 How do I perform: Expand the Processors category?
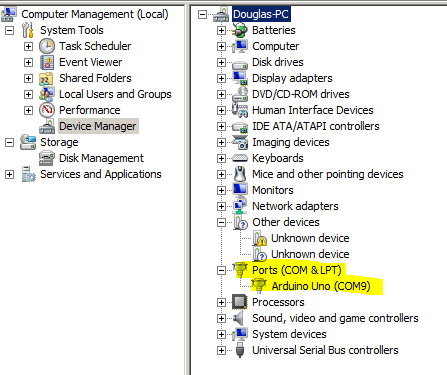[221, 302]
